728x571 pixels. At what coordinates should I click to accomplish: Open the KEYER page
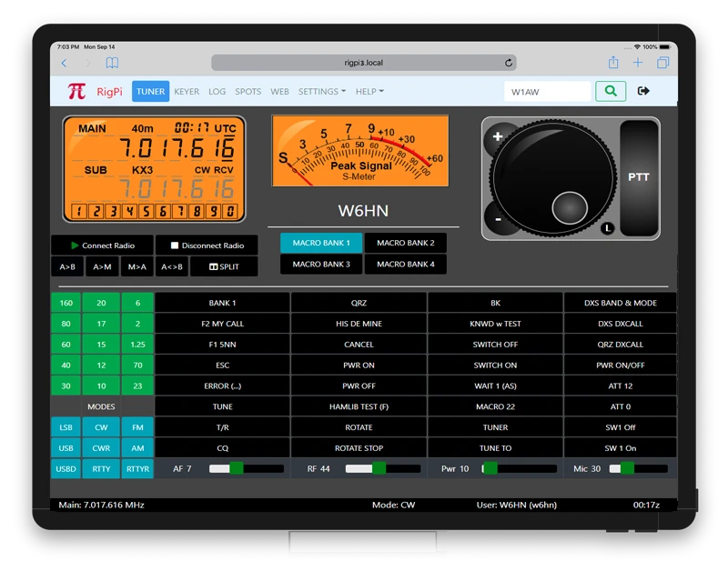[x=187, y=92]
